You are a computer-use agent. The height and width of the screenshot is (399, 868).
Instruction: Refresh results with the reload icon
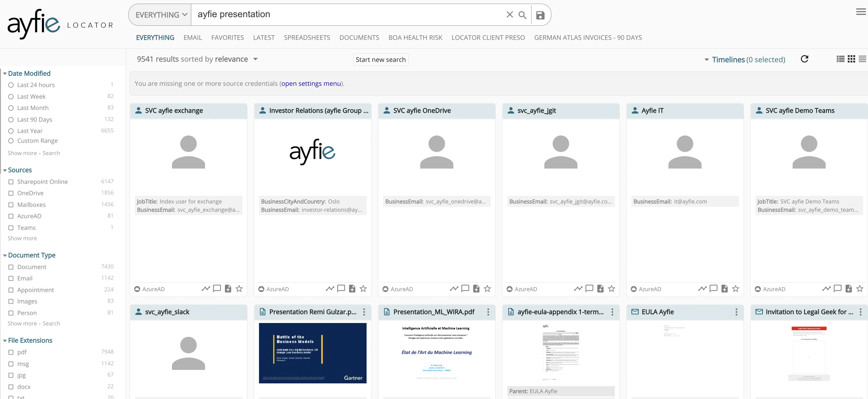(805, 59)
